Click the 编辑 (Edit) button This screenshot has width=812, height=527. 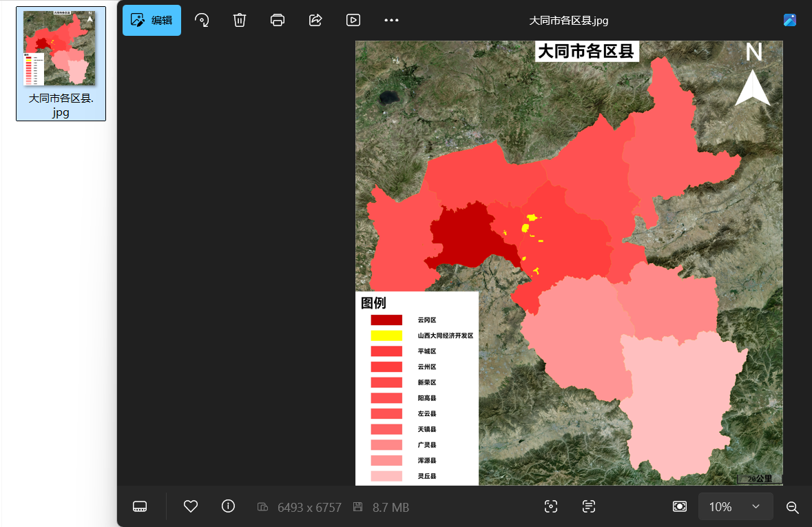pyautogui.click(x=152, y=20)
